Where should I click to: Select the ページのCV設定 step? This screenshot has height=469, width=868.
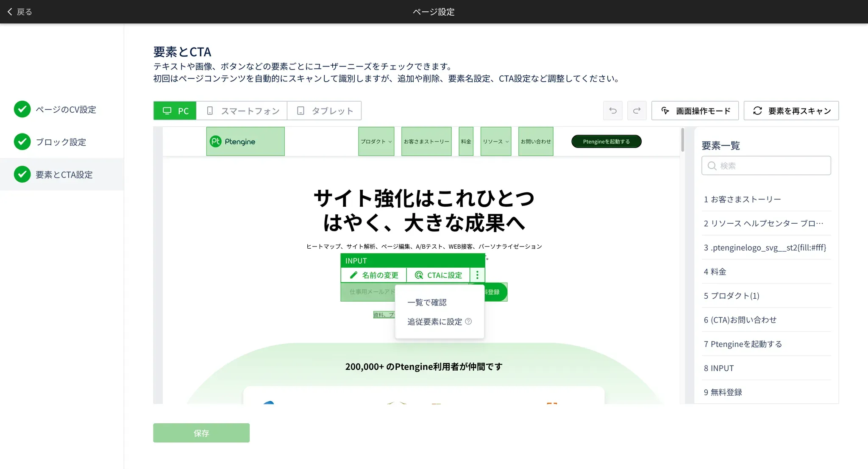pos(66,109)
